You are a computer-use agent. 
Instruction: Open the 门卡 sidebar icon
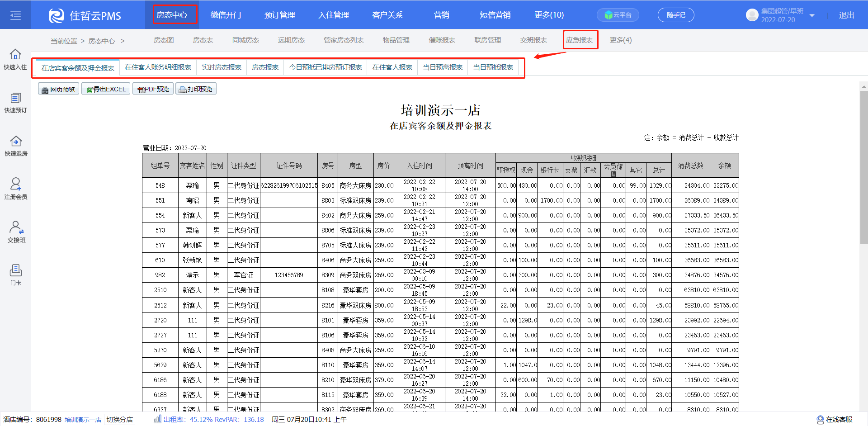(x=16, y=275)
